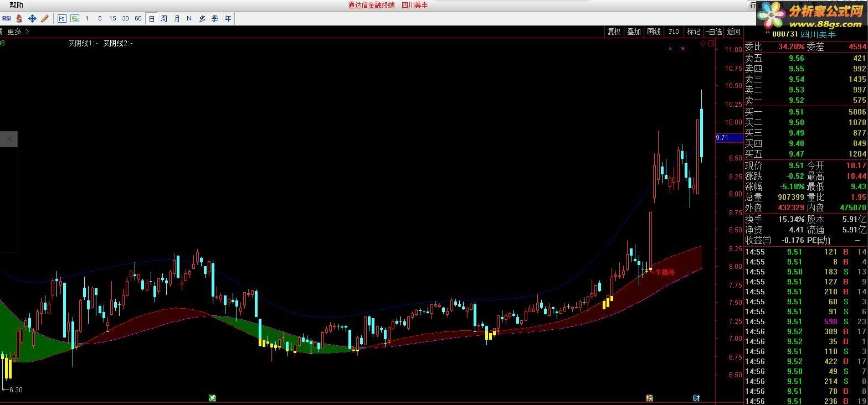Open the RSI indicator tool
The height and width of the screenshot is (405, 868).
[x=7, y=18]
